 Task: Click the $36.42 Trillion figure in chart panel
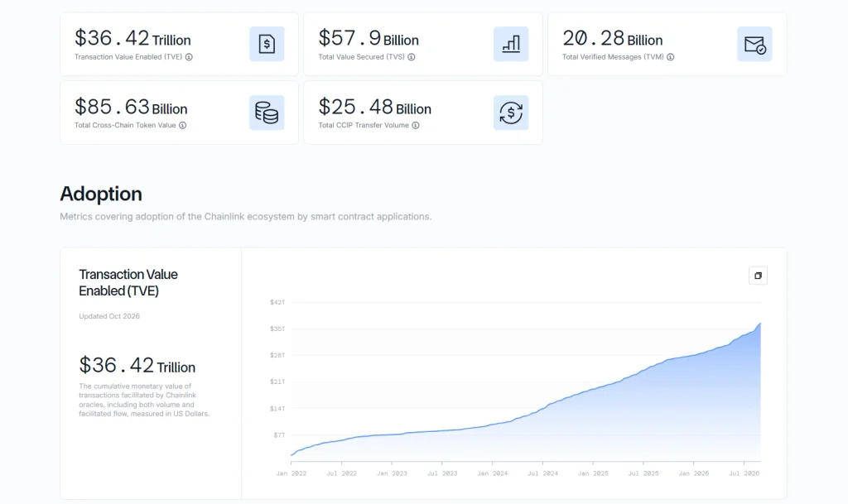coord(137,366)
